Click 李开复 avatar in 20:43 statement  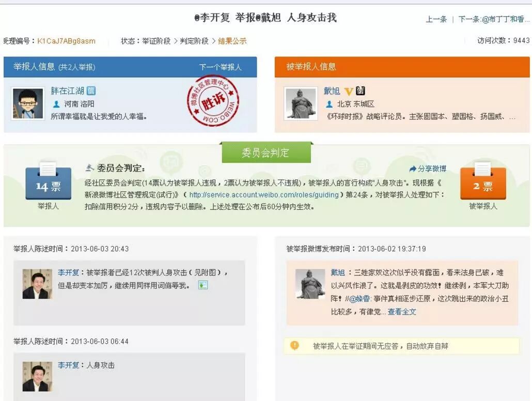coord(37,284)
